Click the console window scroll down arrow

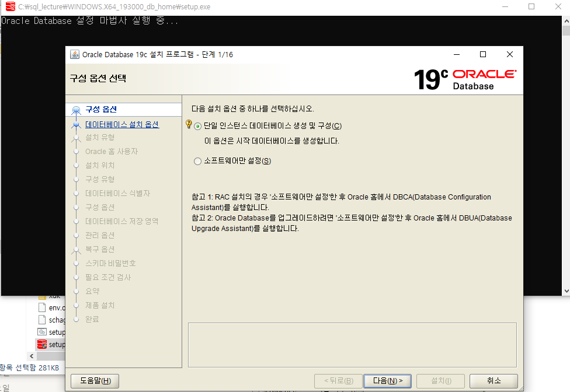(x=566, y=290)
